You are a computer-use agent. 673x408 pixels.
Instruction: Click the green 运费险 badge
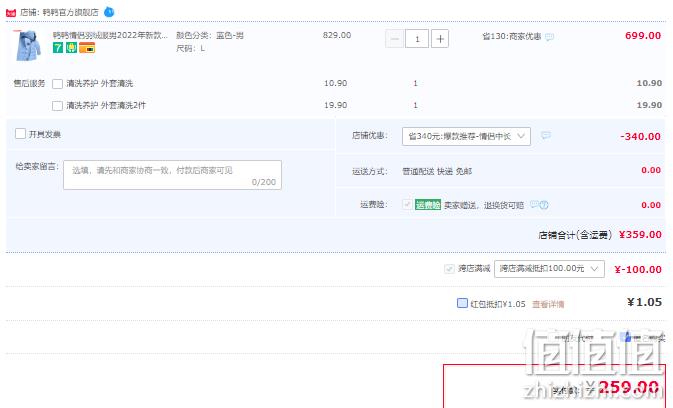click(x=428, y=205)
